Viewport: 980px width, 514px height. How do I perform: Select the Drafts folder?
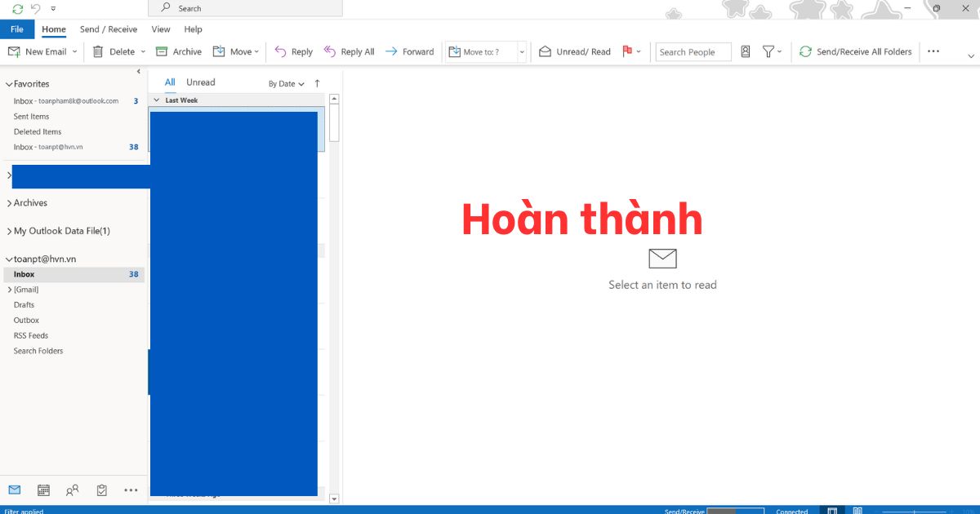click(24, 305)
